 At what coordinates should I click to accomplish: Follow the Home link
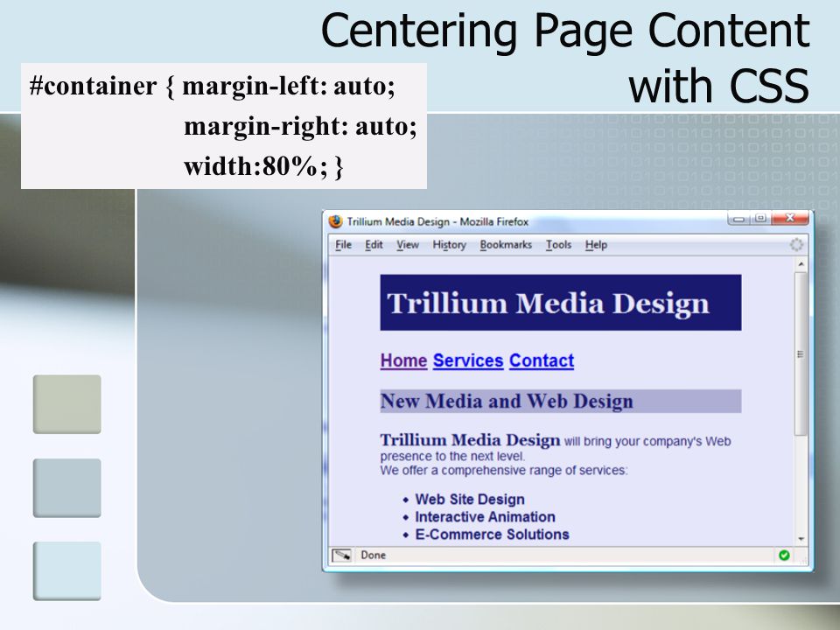click(403, 360)
